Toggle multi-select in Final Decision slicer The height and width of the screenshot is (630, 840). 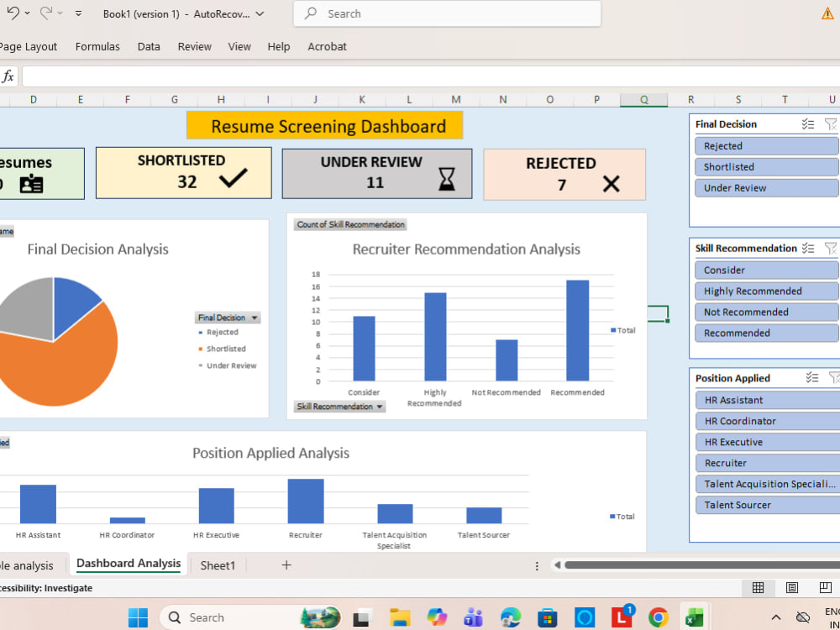(808, 124)
